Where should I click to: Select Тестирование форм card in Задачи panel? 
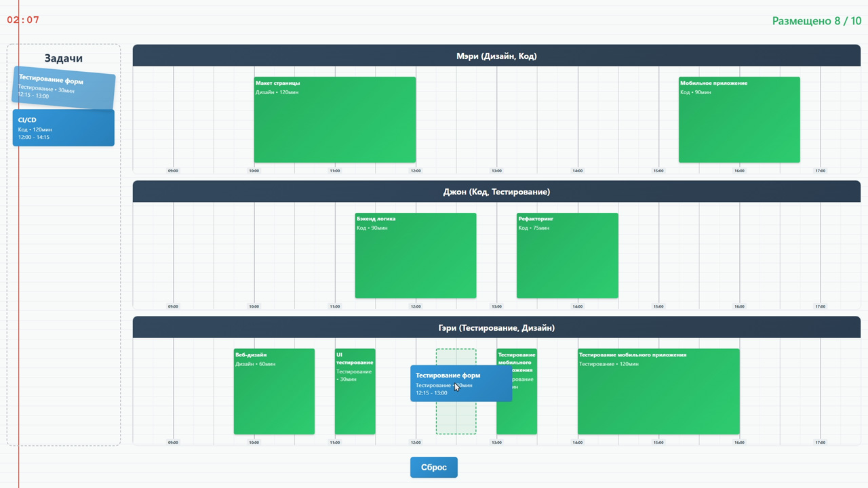(x=64, y=87)
